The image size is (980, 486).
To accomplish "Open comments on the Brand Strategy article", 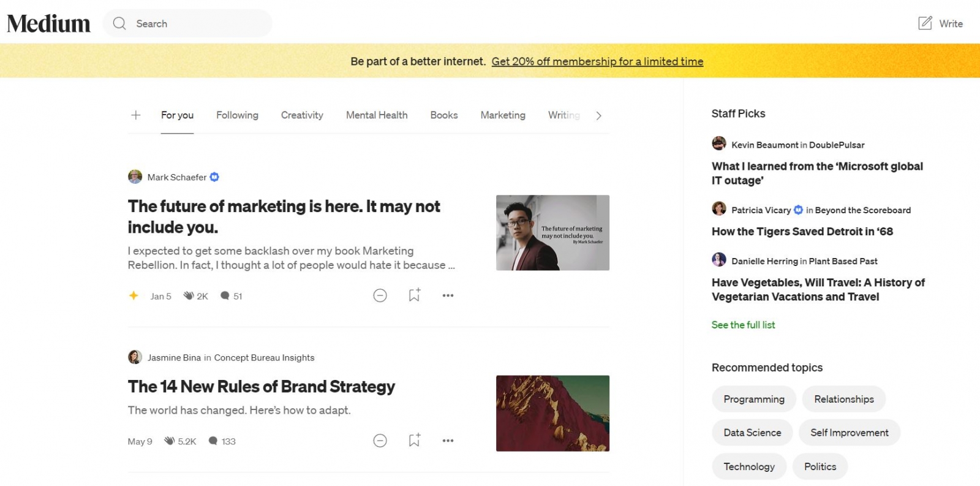I will point(213,441).
